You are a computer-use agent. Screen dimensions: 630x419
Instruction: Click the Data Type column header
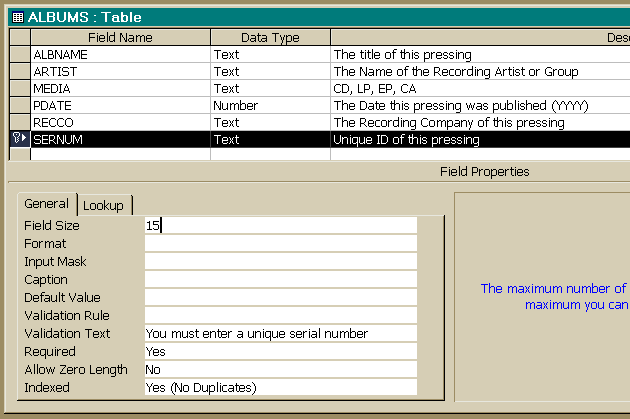pyautogui.click(x=270, y=37)
